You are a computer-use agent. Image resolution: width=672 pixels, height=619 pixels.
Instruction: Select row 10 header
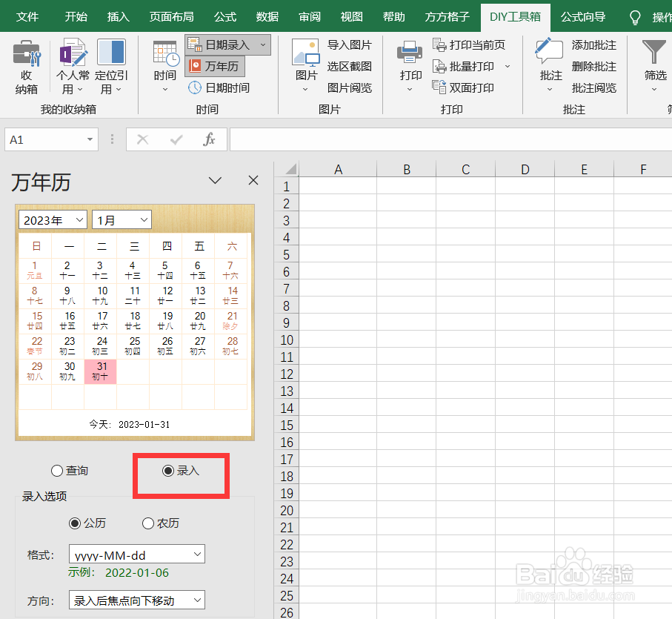286,340
